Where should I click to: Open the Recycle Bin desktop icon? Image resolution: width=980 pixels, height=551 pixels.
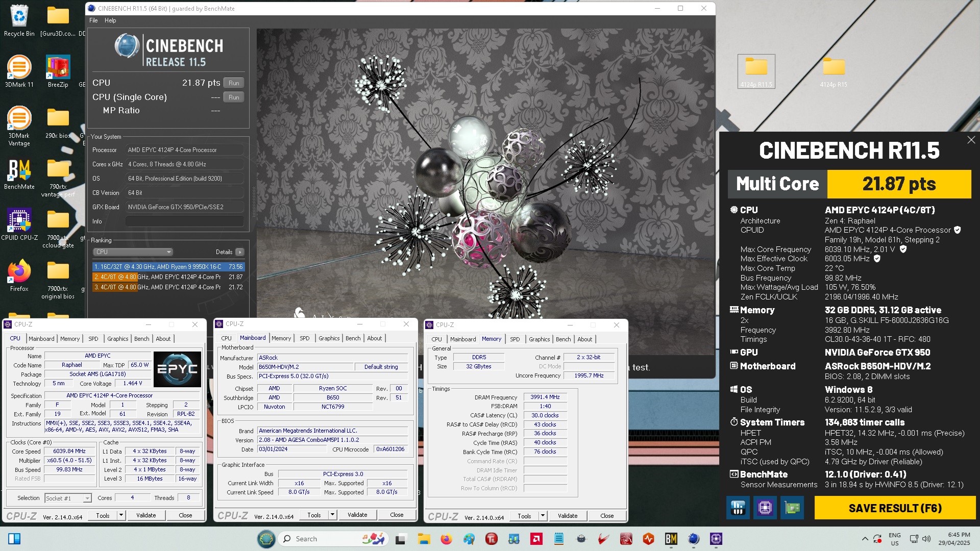19,21
